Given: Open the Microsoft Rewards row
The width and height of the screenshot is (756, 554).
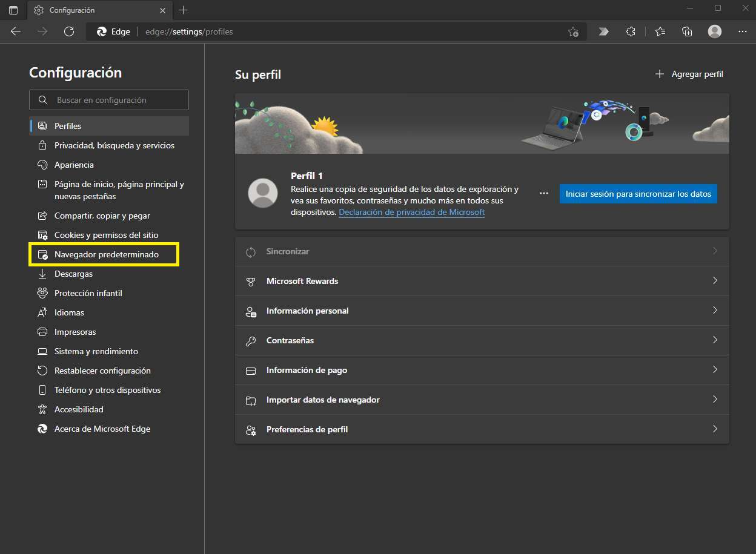Looking at the screenshot, I should [x=482, y=281].
